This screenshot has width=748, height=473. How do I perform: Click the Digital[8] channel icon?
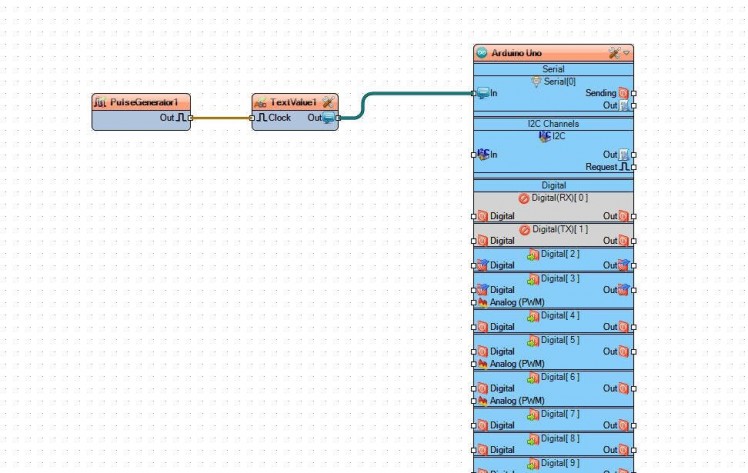[533, 439]
